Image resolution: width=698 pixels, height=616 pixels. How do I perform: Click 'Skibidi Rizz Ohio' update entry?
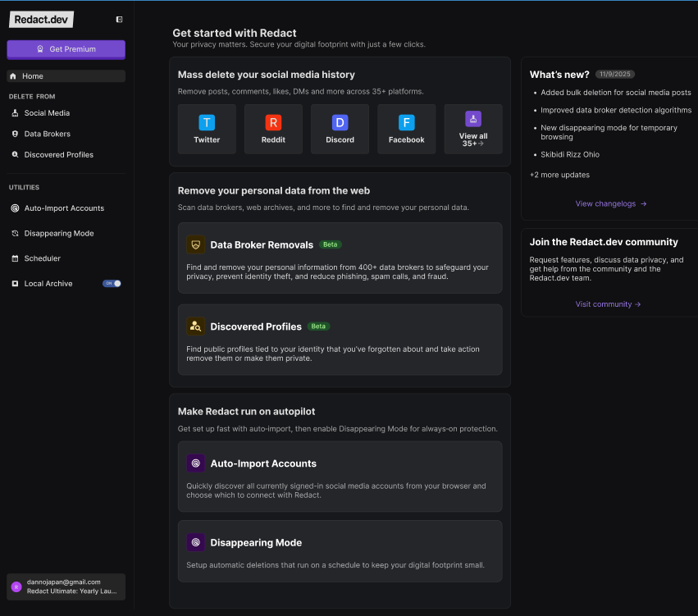(x=570, y=154)
